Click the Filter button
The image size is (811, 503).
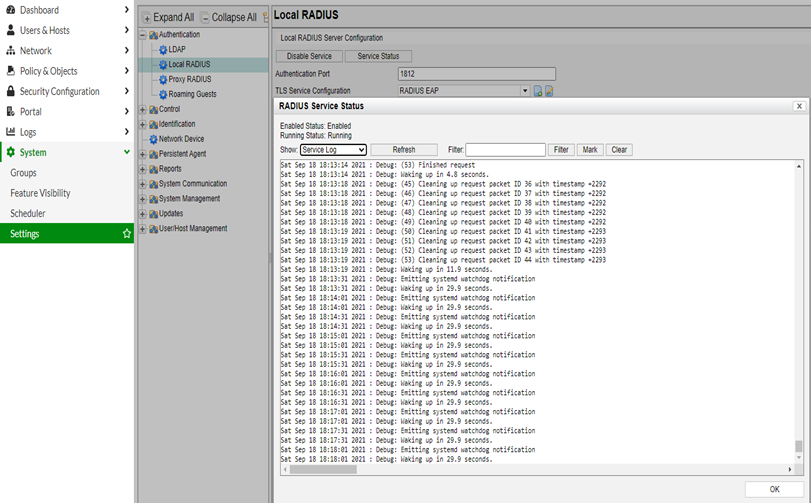(x=561, y=150)
